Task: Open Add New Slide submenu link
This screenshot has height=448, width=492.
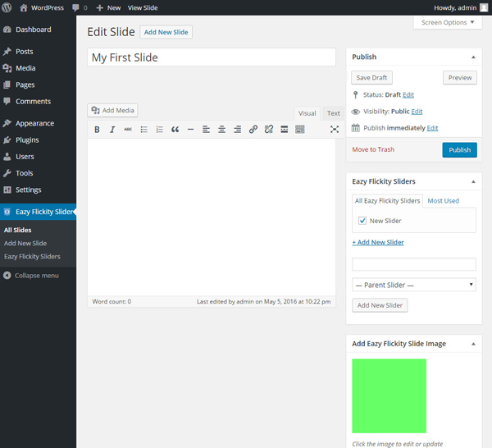Action: click(x=25, y=244)
